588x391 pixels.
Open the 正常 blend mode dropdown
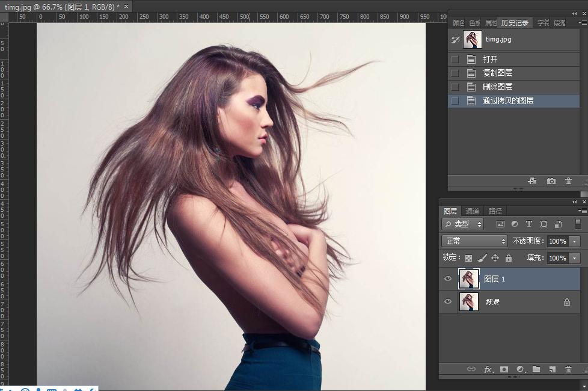coord(475,241)
